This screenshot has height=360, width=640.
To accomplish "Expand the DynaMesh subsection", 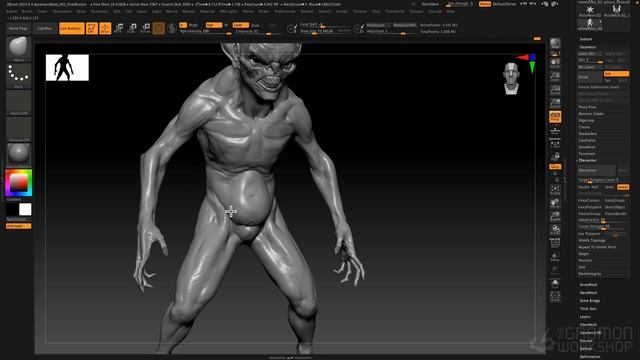I will 587,147.
